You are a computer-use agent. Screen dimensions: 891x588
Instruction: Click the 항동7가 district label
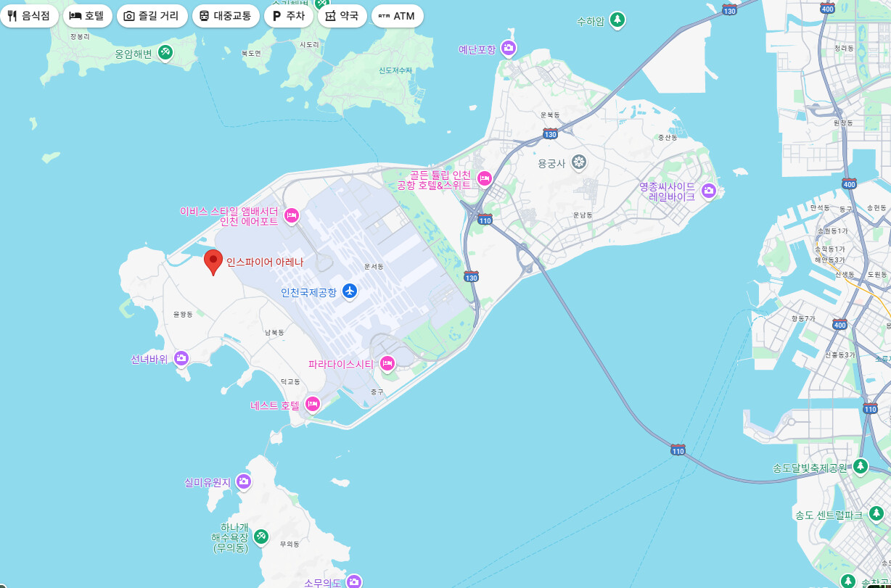[x=803, y=318]
